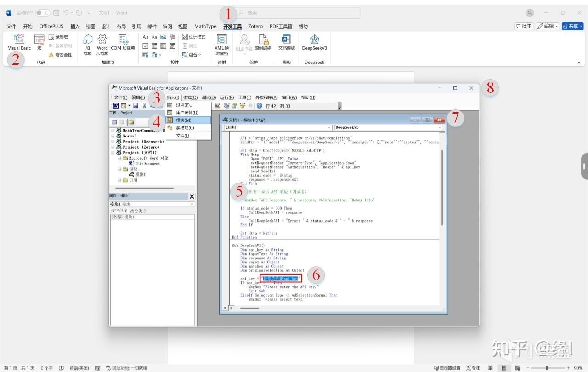Close the properties panel with X
Image resolution: width=588 pixels, height=372 pixels.
click(192, 196)
